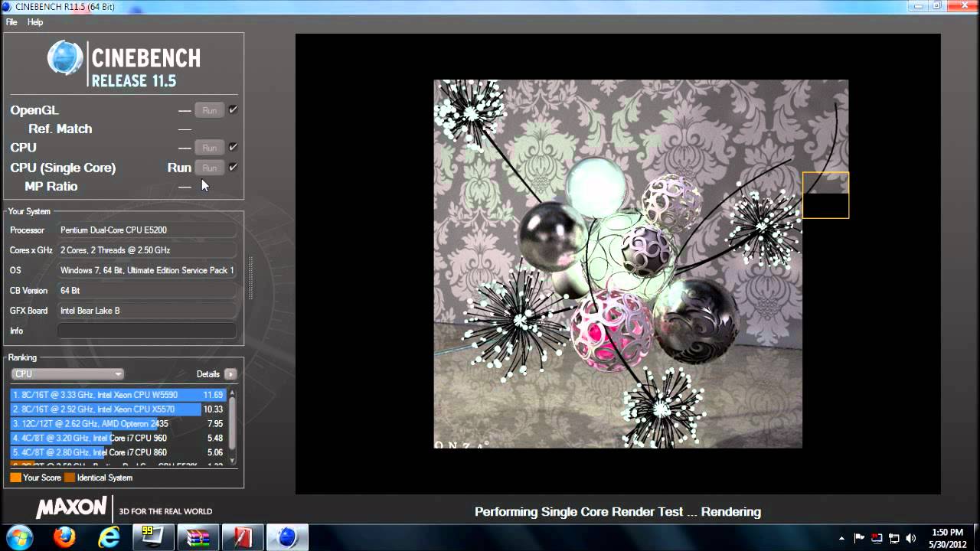
Task: Select the Core i7 CPU 960 ranking row
Action: pos(118,439)
